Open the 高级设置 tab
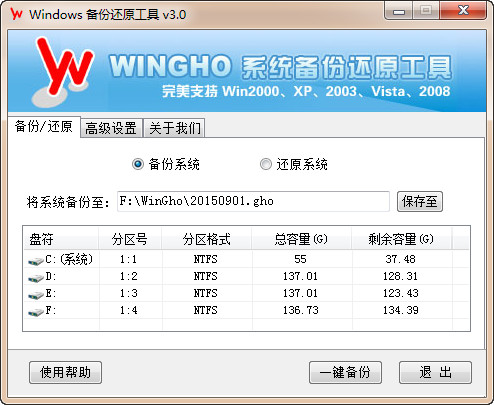 pos(111,128)
